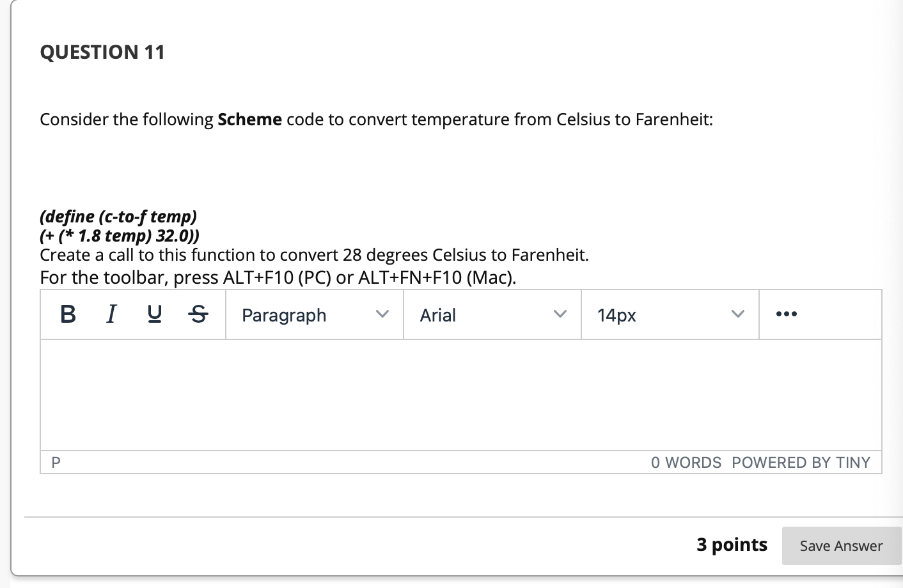This screenshot has width=903, height=588.
Task: Click inside the answer text area
Action: (460, 393)
